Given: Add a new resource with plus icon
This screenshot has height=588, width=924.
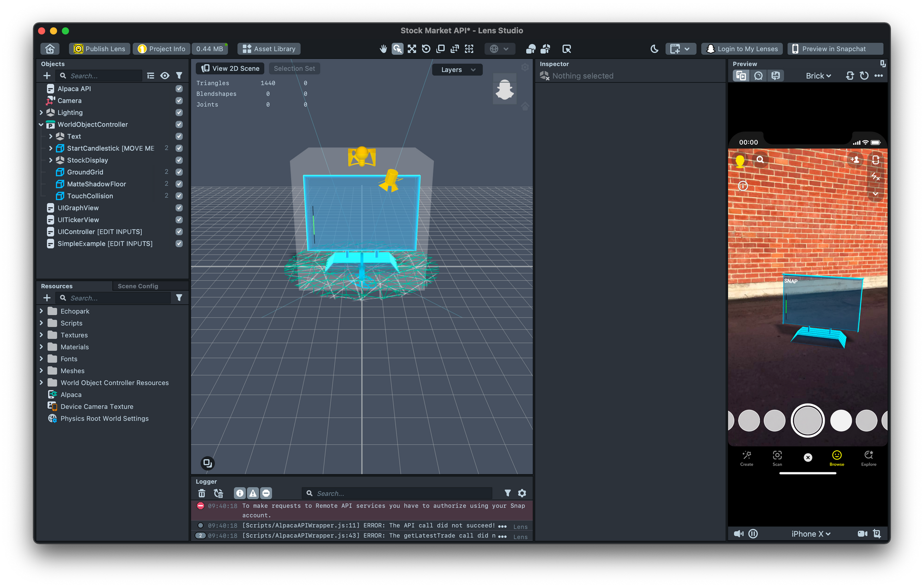Looking at the screenshot, I should point(47,298).
